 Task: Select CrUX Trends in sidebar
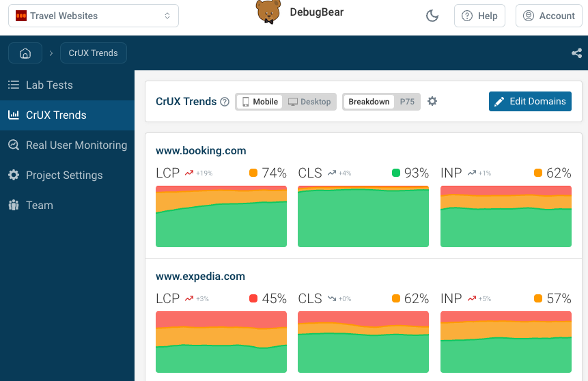[x=67, y=115]
